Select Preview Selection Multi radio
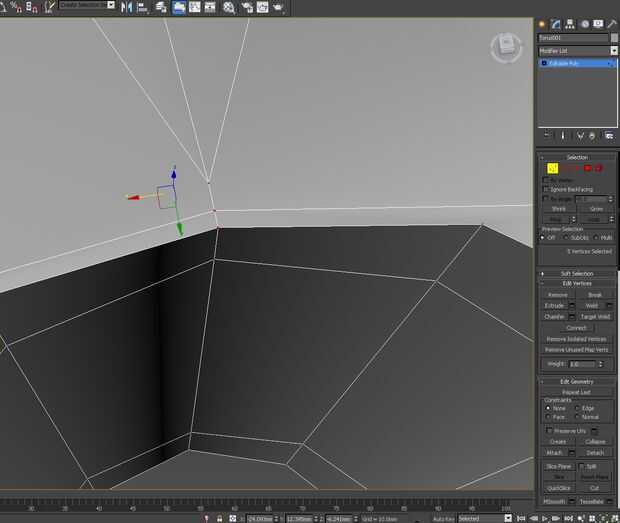Viewport: 620px width, 523px height. (x=595, y=238)
